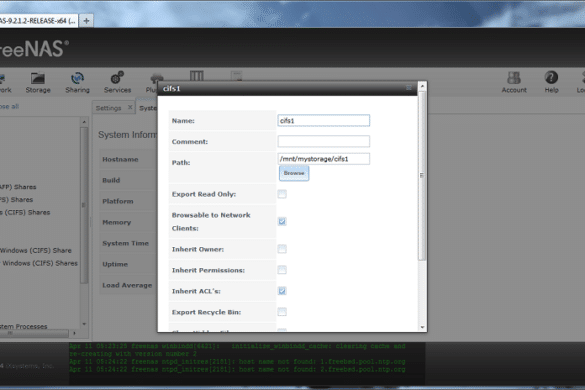Image resolution: width=585 pixels, height=390 pixels.
Task: Click the System Time row label
Action: pyautogui.click(x=125, y=243)
